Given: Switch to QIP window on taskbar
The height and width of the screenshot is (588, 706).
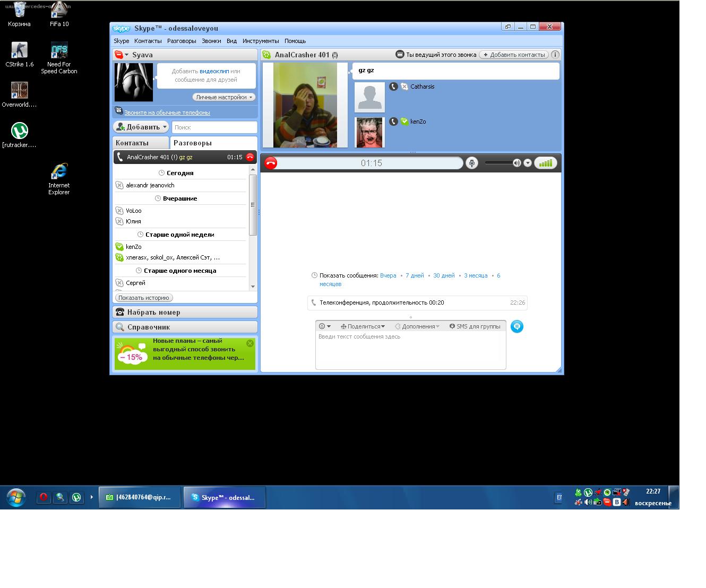Looking at the screenshot, I should [140, 497].
